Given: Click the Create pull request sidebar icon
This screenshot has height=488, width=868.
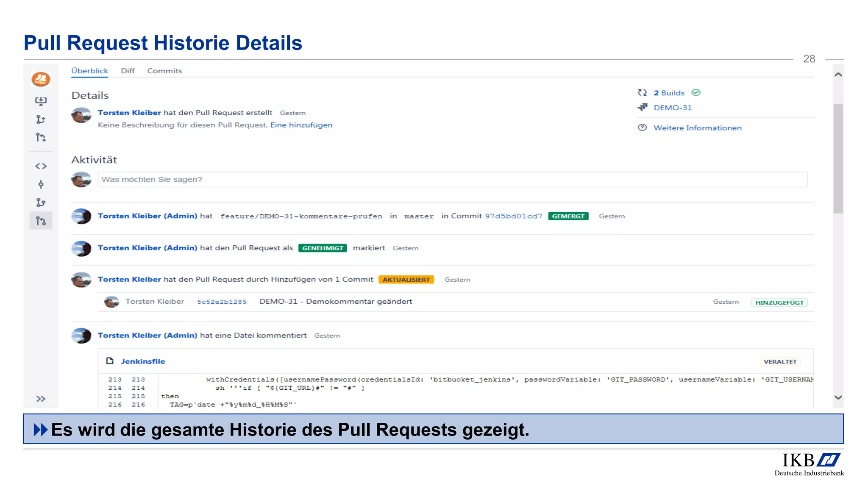Looking at the screenshot, I should (x=41, y=137).
